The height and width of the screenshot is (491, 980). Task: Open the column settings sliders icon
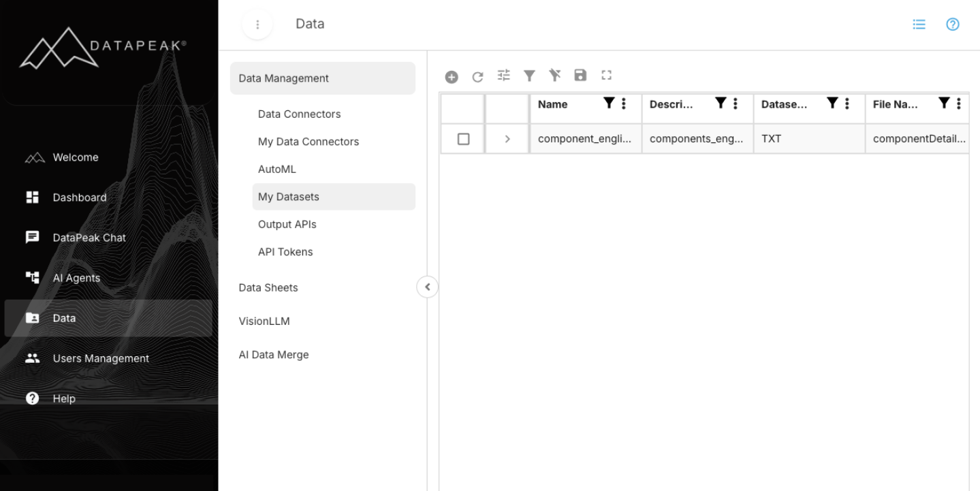(503, 75)
